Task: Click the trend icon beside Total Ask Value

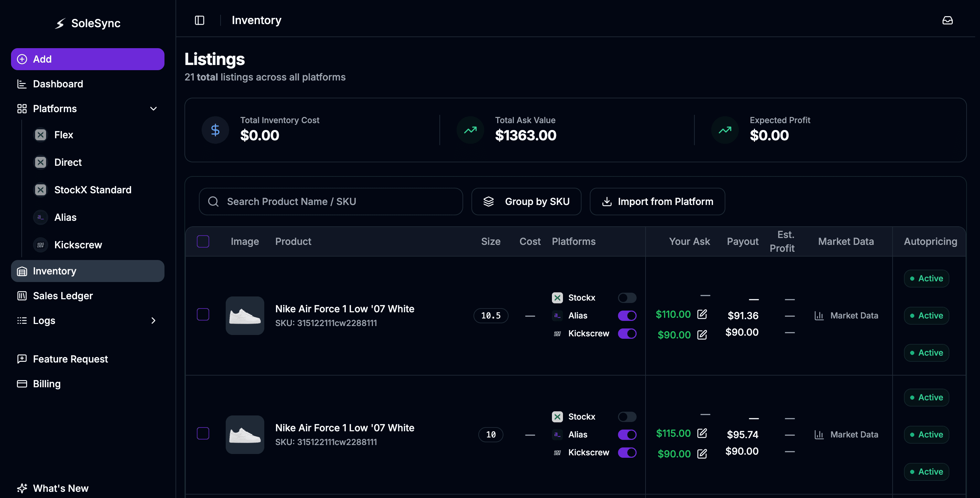Action: tap(470, 130)
